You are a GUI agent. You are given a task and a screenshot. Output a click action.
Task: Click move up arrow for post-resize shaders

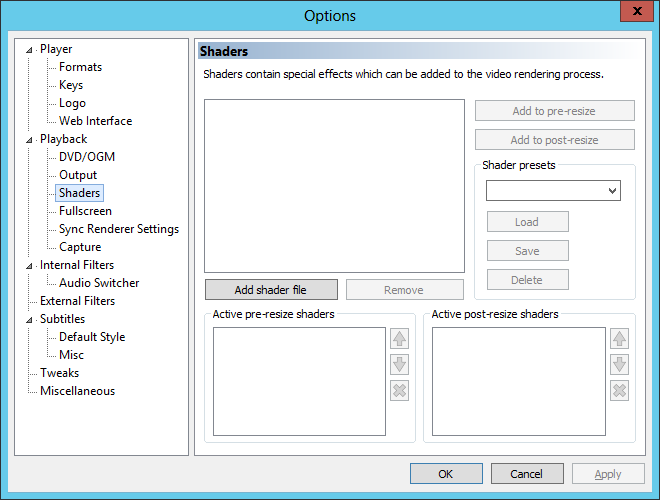click(x=619, y=340)
